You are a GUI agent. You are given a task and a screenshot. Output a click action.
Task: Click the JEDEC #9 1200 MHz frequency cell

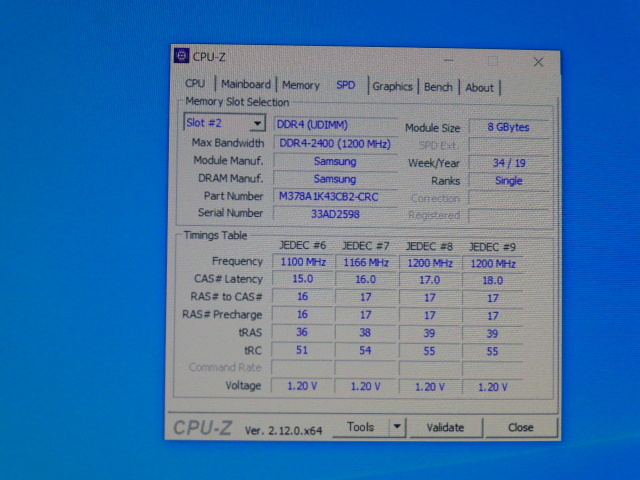pos(493,264)
